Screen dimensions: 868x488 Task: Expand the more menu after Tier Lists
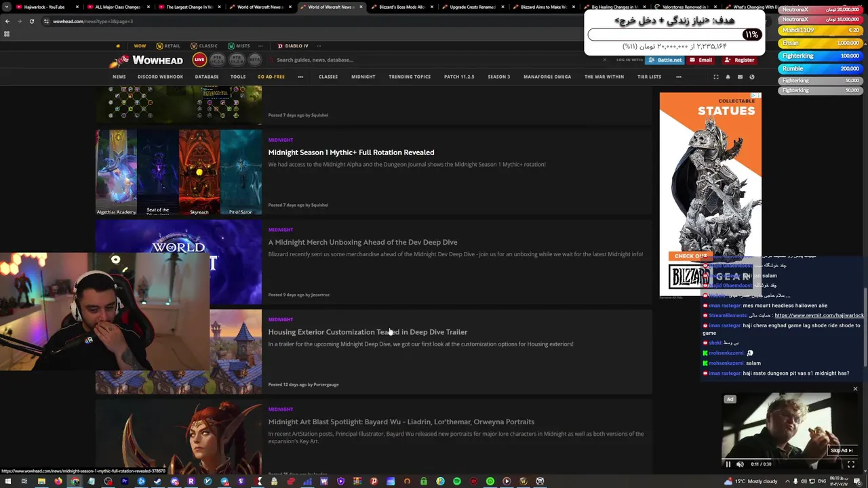point(678,77)
